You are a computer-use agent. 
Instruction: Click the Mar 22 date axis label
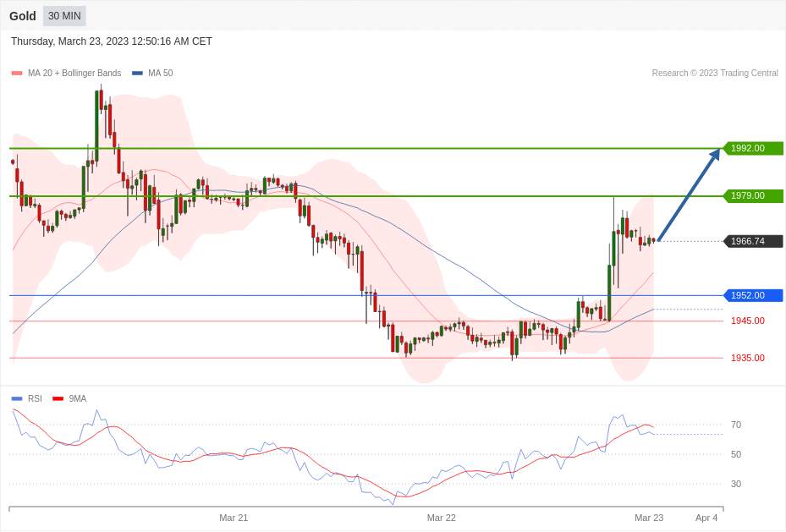click(441, 518)
